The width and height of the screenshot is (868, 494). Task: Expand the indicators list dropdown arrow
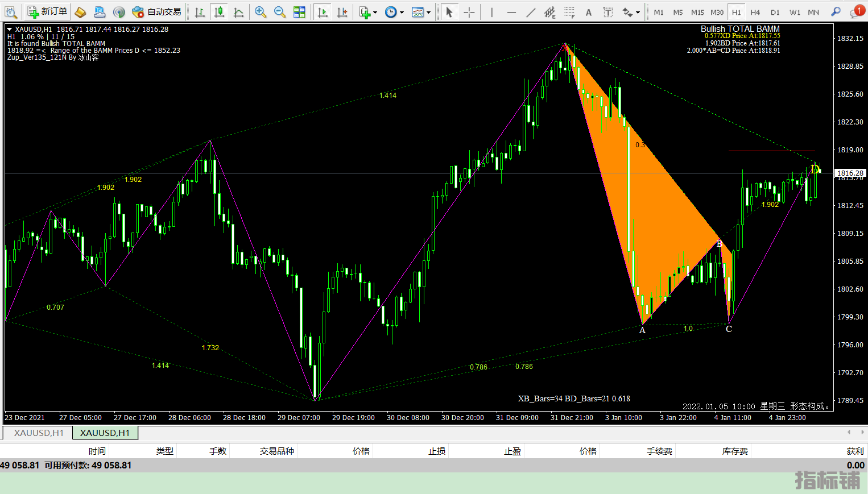pos(375,12)
